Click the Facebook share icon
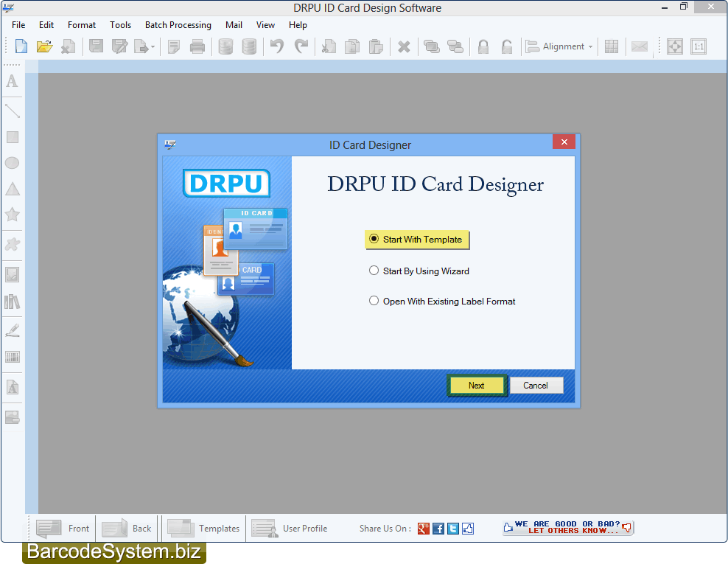Image resolution: width=728 pixels, height=564 pixels. coord(438,528)
